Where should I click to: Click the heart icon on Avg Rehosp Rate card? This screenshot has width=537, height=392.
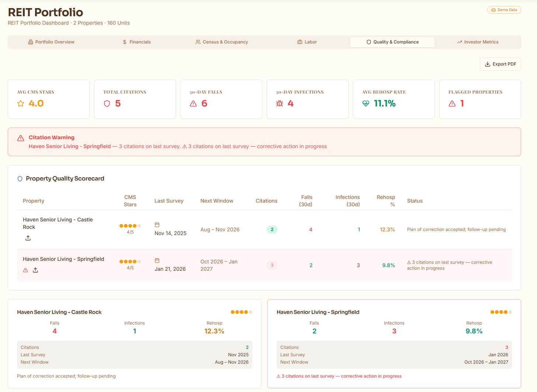365,104
